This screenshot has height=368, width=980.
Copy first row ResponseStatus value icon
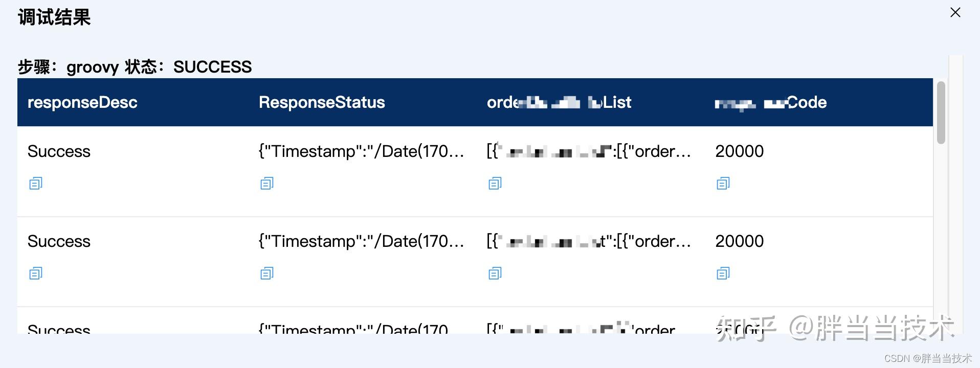[267, 183]
